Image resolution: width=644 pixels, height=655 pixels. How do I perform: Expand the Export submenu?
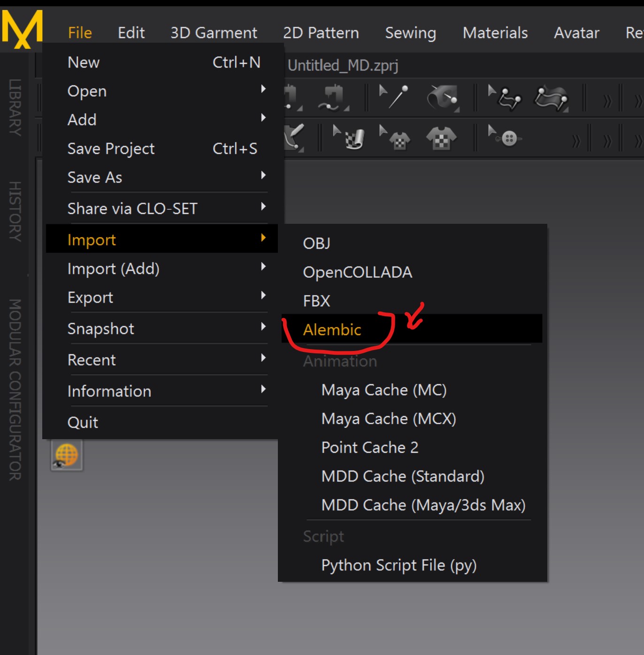pyautogui.click(x=162, y=297)
